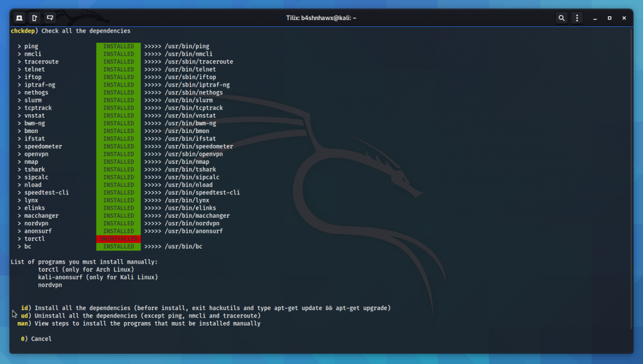The image size is (643, 364).
Task: Open the terminal search magnifier icon
Action: [x=561, y=18]
